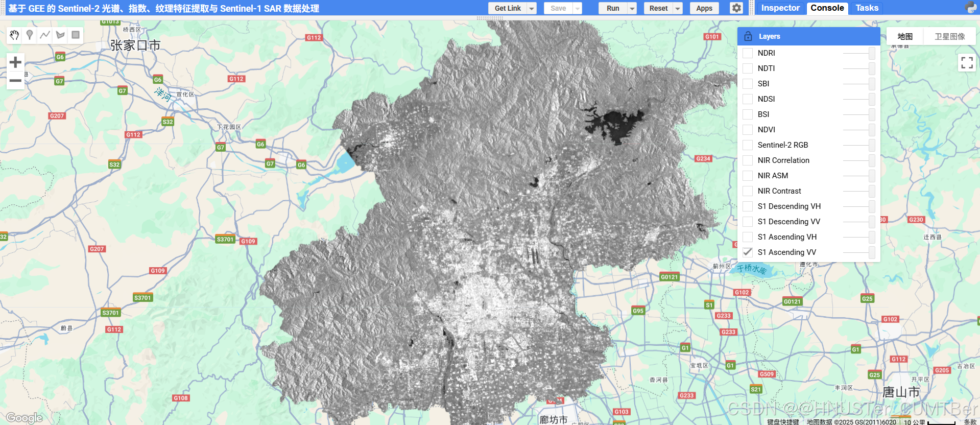Expand the Get Link dropdown arrow
Screen dimensions: 980x425
click(x=532, y=8)
